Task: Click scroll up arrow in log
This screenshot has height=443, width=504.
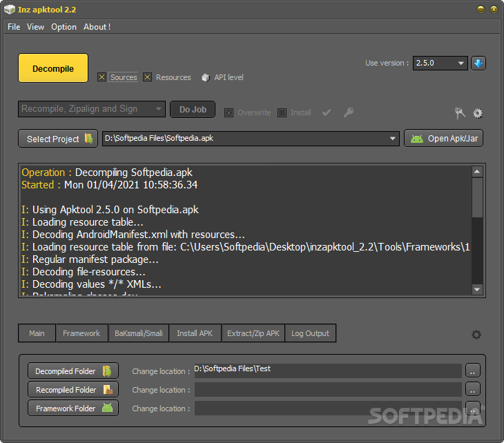Action: pos(477,172)
